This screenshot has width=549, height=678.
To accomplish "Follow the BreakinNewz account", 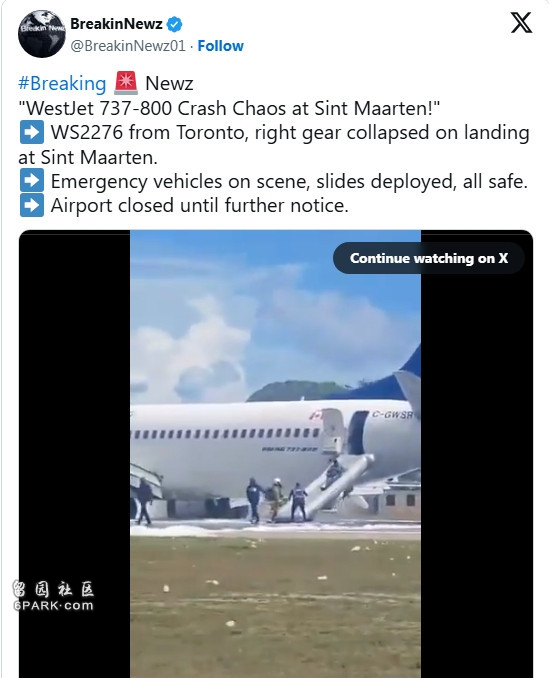I will click(220, 46).
